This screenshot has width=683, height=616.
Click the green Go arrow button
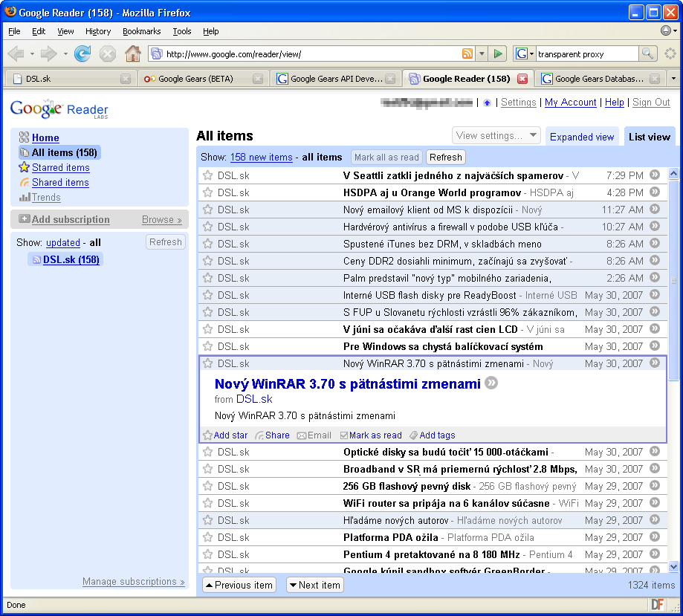[498, 54]
